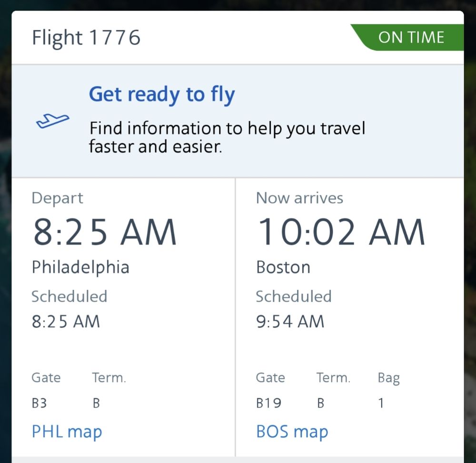Open the BOS map link
This screenshot has width=476, height=463.
pos(292,432)
